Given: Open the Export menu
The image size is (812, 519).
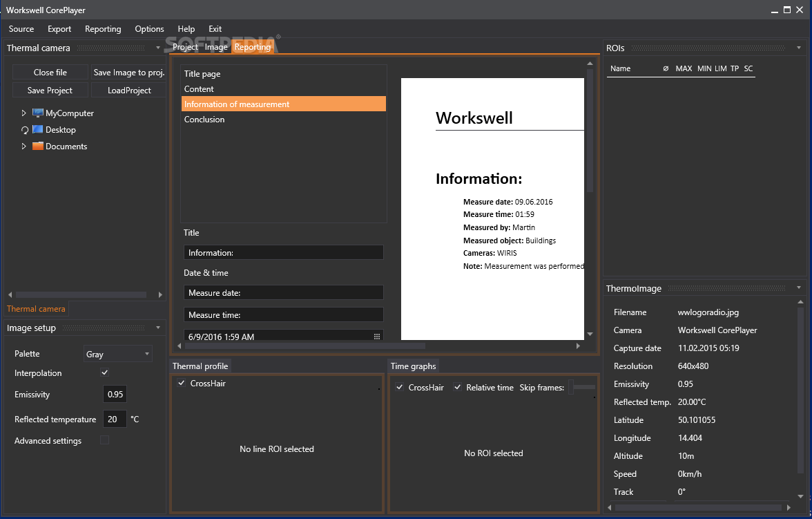Looking at the screenshot, I should (x=59, y=29).
